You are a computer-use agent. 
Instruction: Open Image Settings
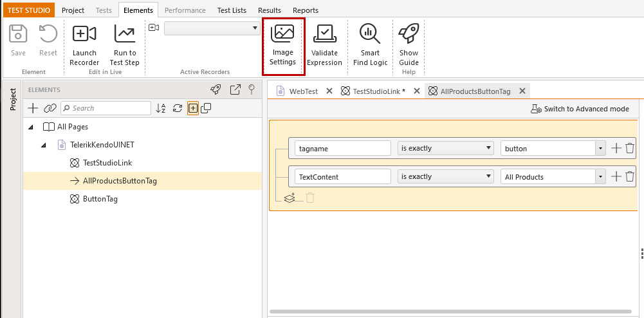(x=283, y=44)
